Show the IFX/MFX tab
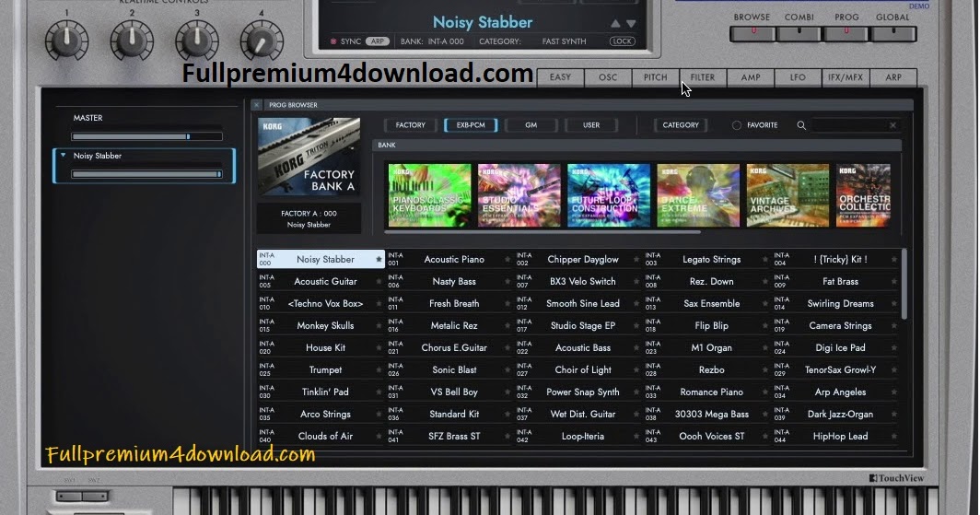980x515 pixels. click(845, 77)
